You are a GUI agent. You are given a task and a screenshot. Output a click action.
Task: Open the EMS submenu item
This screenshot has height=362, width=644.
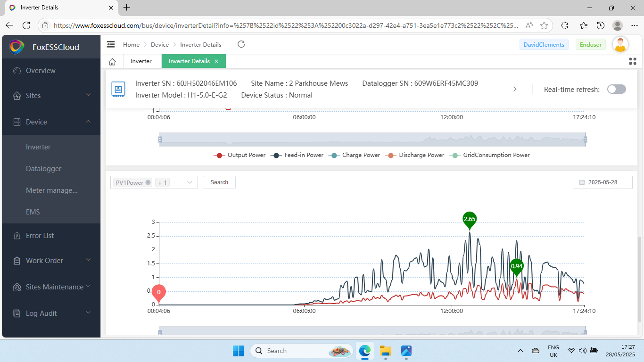(51, 212)
